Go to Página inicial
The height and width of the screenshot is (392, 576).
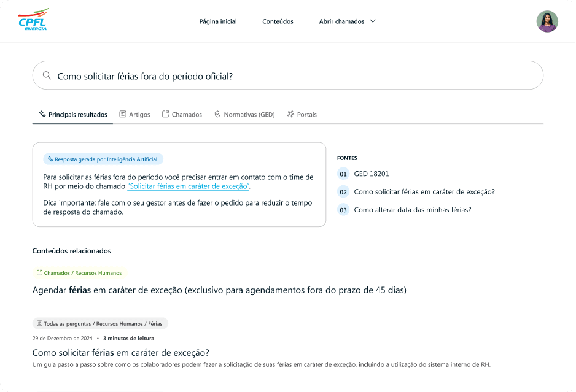(x=218, y=21)
